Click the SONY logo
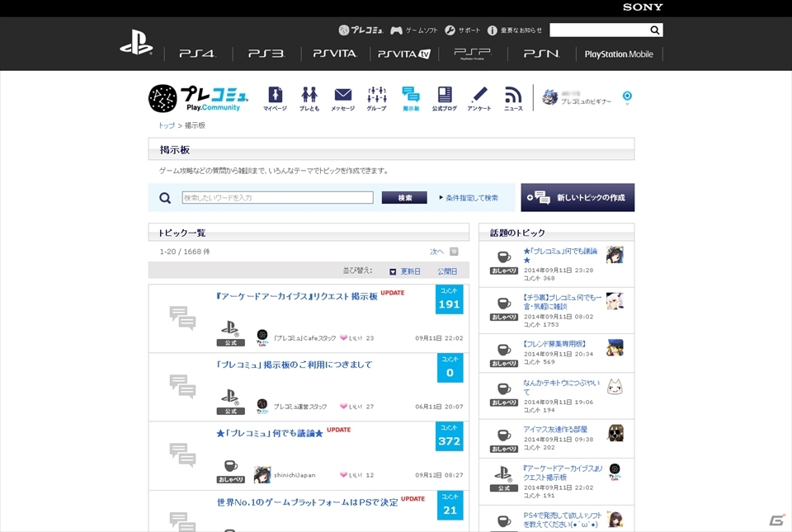The width and height of the screenshot is (792, 532). (x=643, y=7)
